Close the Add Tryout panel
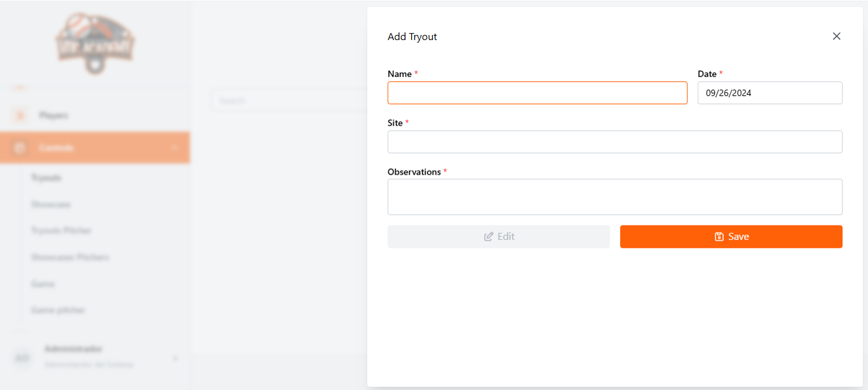The height and width of the screenshot is (390, 868). coord(837,36)
